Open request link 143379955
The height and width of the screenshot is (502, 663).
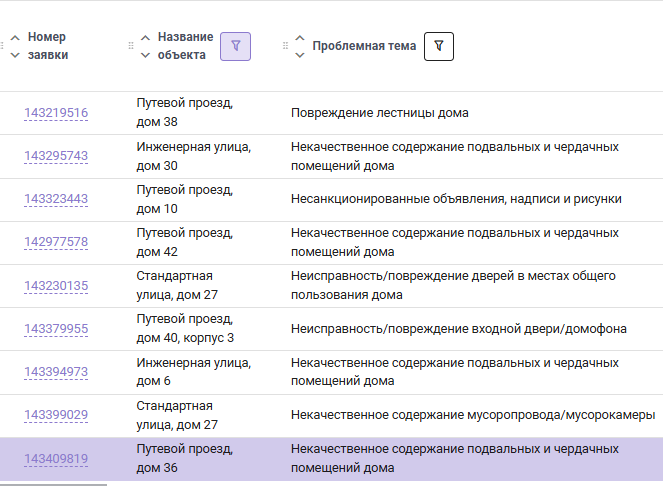coord(56,329)
